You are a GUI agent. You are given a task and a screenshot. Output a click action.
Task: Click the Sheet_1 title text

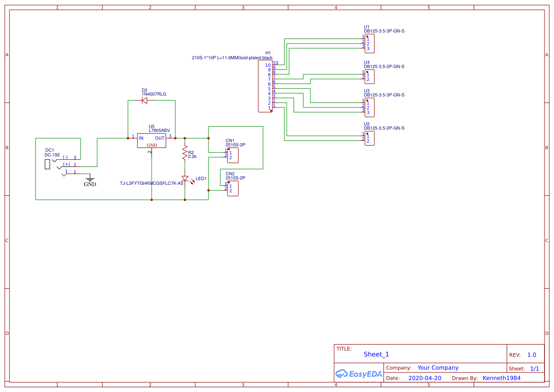376,354
